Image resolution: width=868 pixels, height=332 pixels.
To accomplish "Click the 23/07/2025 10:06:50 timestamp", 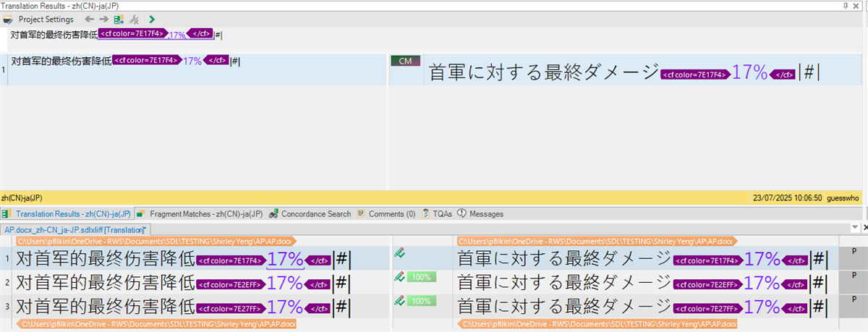I will point(787,197).
